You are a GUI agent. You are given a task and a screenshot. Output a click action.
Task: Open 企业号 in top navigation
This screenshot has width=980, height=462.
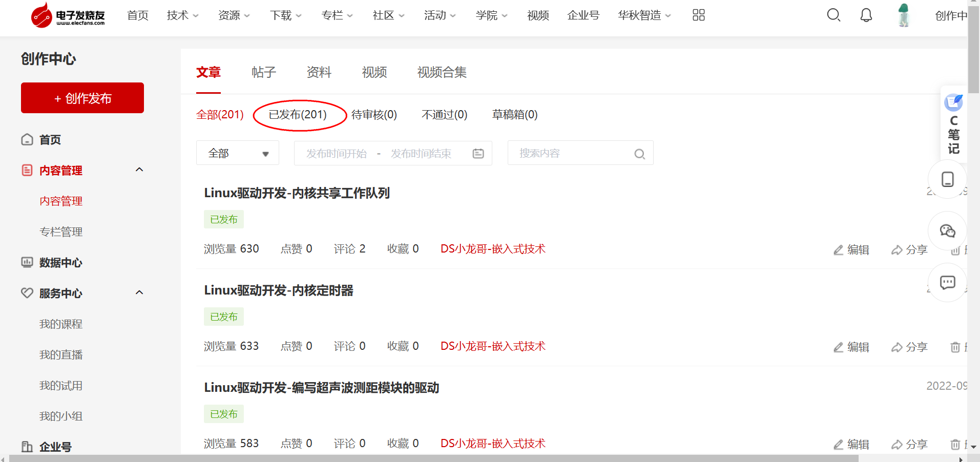click(x=583, y=15)
